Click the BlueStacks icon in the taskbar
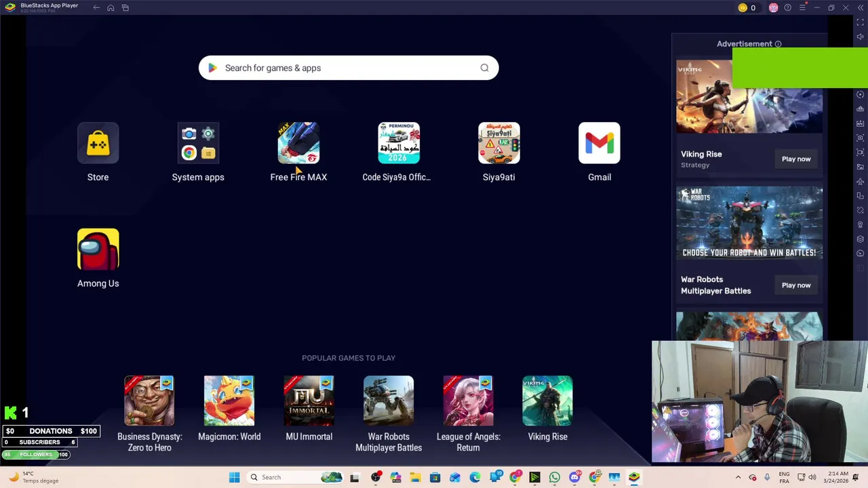The image size is (868, 488). (x=634, y=477)
